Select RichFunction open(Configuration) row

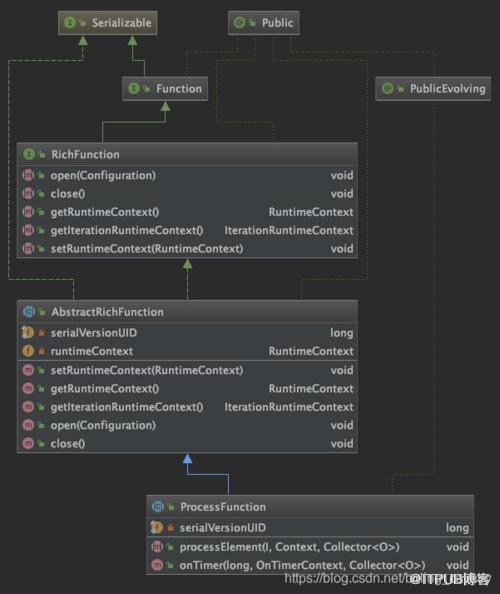click(x=188, y=175)
